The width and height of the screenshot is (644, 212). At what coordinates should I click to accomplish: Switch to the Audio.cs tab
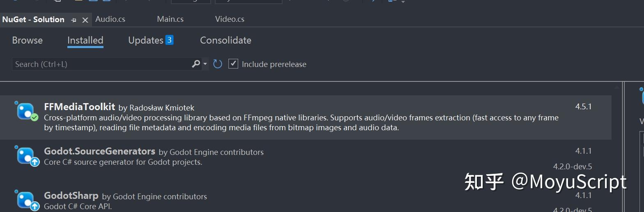pyautogui.click(x=110, y=19)
